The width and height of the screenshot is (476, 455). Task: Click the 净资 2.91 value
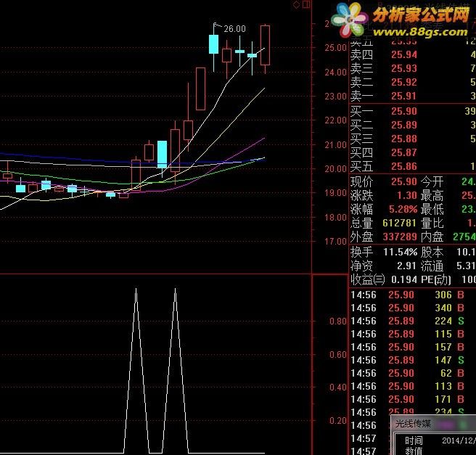click(x=406, y=266)
